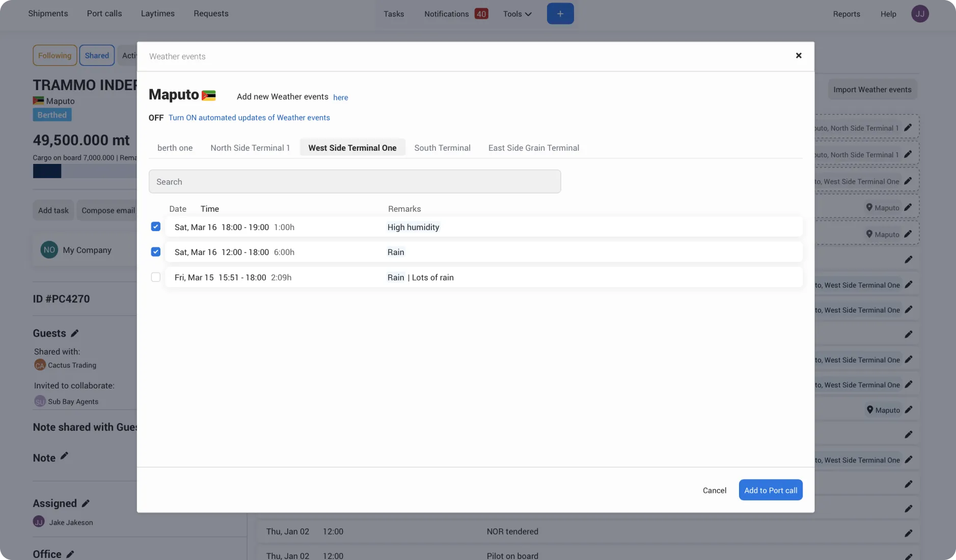Close the Weather events dialog

click(798, 55)
